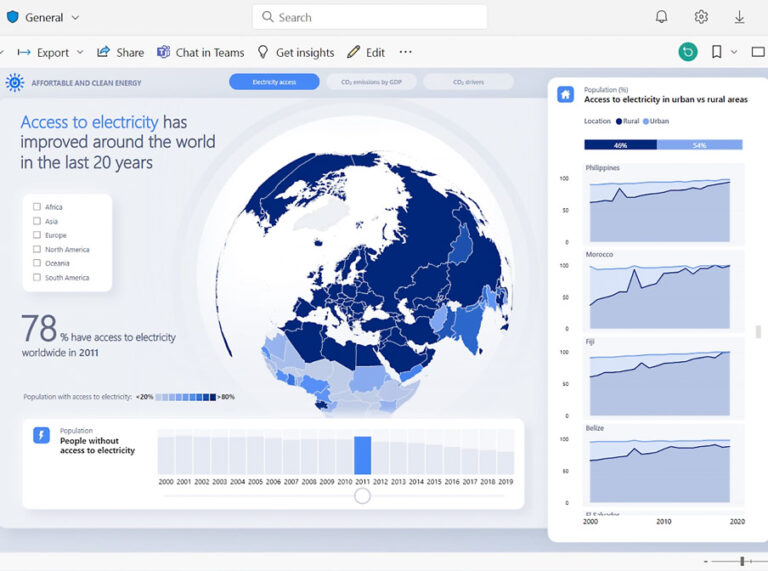Tick the South America checkbox
This screenshot has width=768, height=571.
(37, 278)
